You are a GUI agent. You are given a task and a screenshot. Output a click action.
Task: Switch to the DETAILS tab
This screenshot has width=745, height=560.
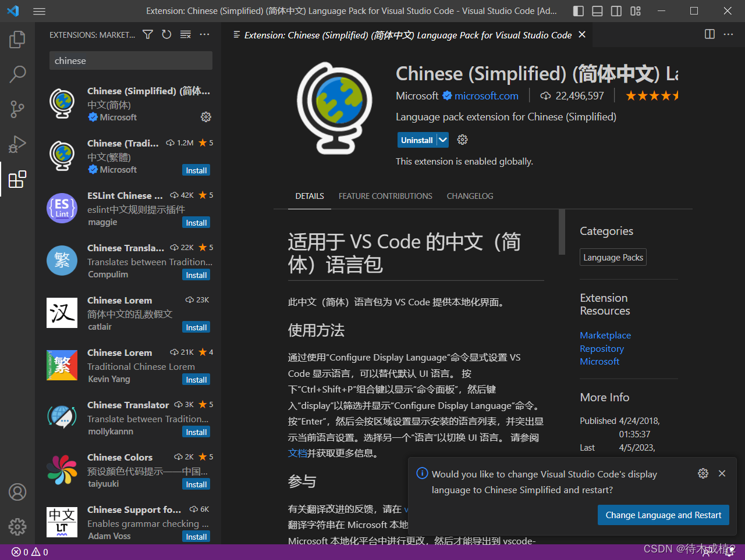coord(310,196)
